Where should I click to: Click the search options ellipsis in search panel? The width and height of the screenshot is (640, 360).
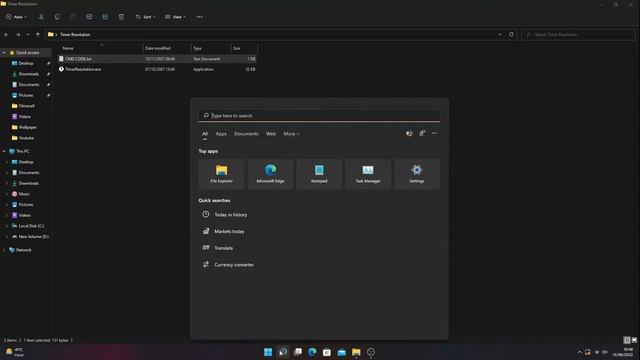[x=434, y=133]
